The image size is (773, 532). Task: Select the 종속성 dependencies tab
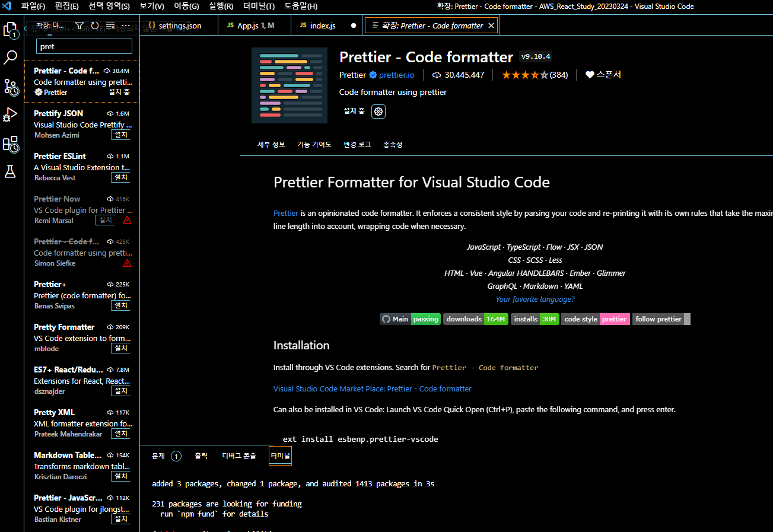(393, 145)
